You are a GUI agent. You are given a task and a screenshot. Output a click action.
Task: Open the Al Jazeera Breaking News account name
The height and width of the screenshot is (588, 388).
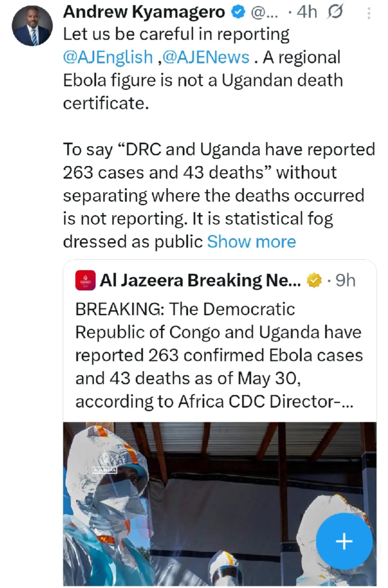click(200, 281)
